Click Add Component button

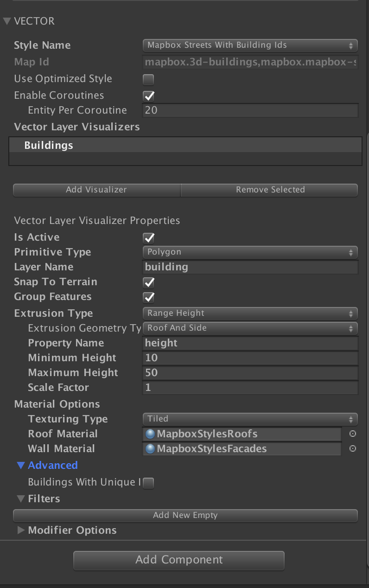click(x=179, y=560)
